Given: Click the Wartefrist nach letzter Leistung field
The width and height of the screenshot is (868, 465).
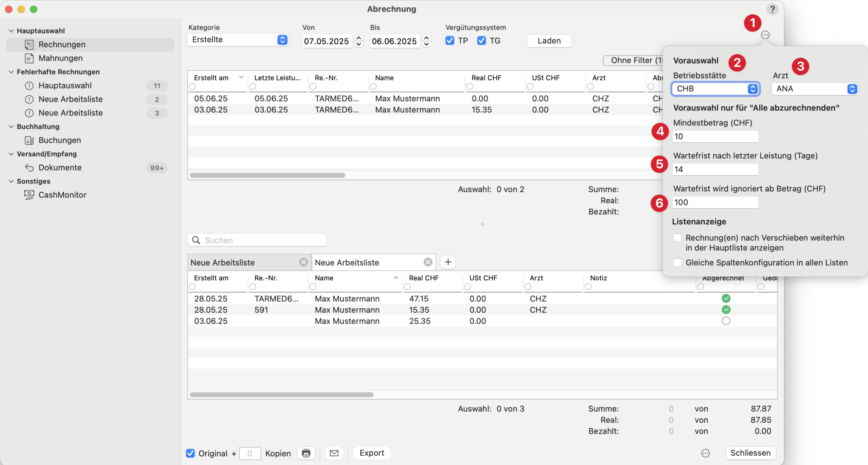Looking at the screenshot, I should pos(715,169).
